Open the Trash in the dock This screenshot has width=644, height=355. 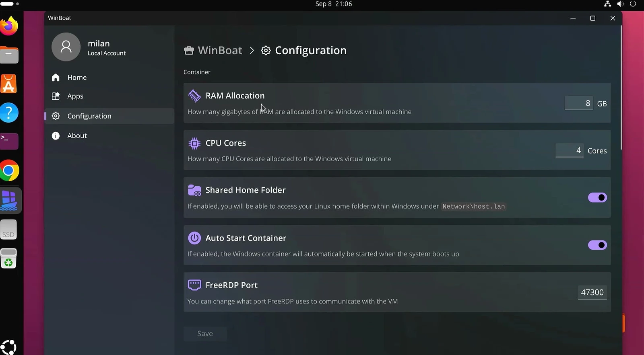click(9, 259)
